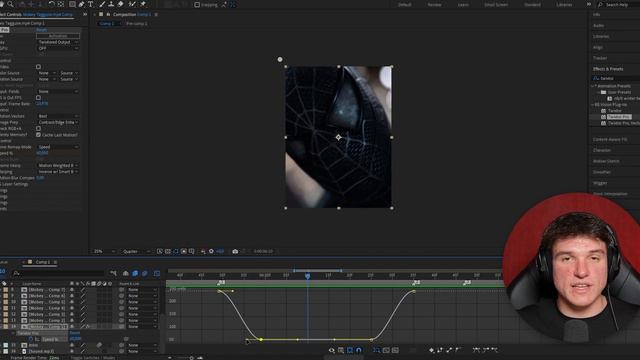
Task: Open the Tracker panel
Action: 600,58
